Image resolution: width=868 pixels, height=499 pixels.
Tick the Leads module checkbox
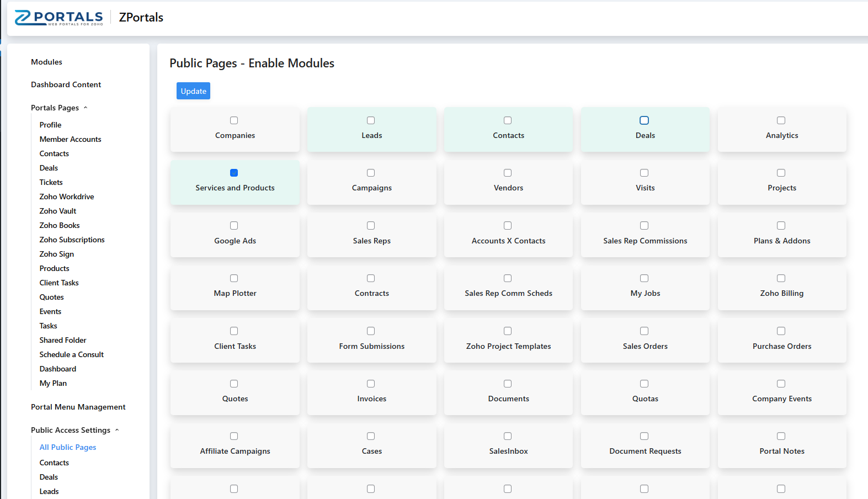click(371, 120)
